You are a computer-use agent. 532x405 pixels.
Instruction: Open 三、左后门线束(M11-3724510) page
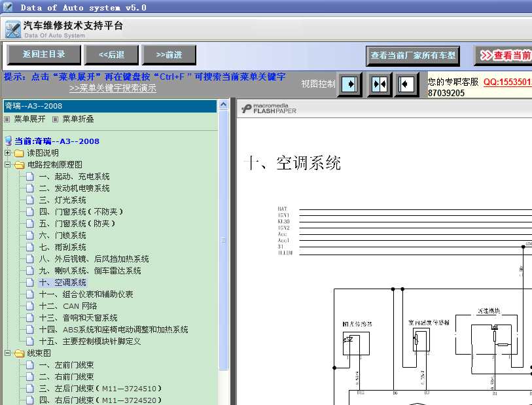100,389
